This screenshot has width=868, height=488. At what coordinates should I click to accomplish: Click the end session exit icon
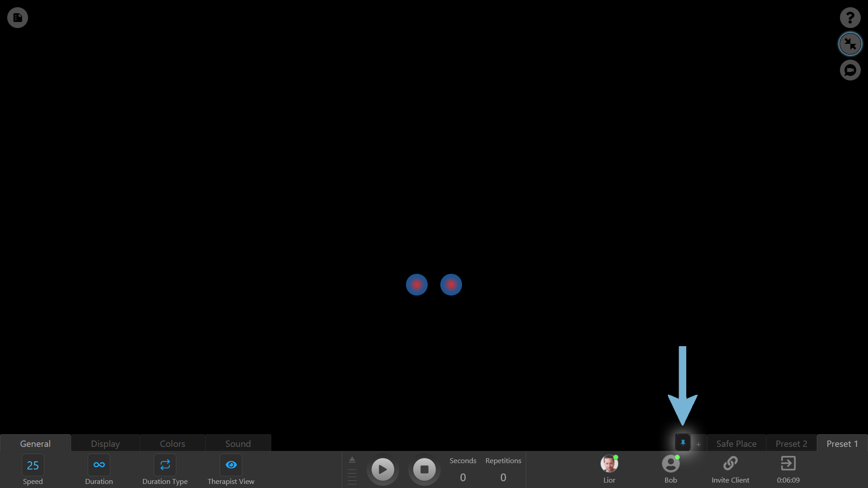pos(788,464)
